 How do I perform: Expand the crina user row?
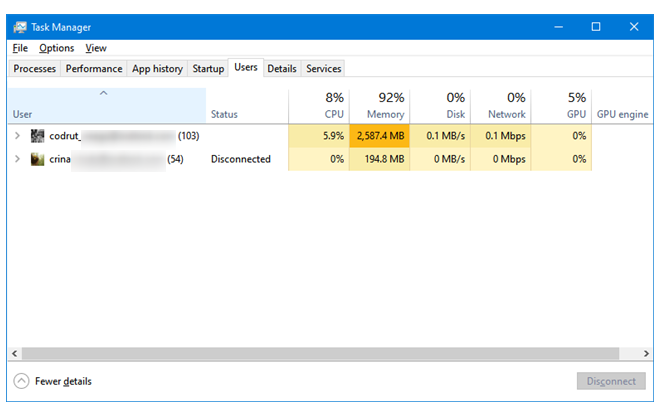[x=17, y=159]
